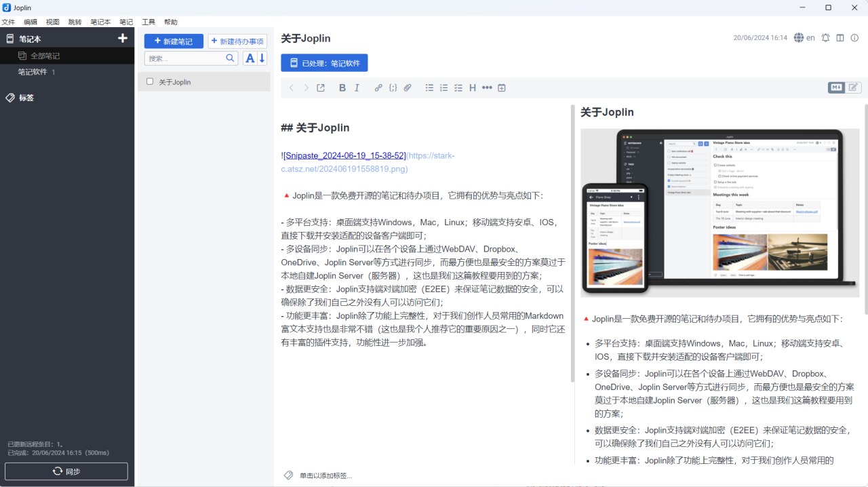868x487 pixels.
Task: Open the more formatting options menu
Action: [x=487, y=87]
